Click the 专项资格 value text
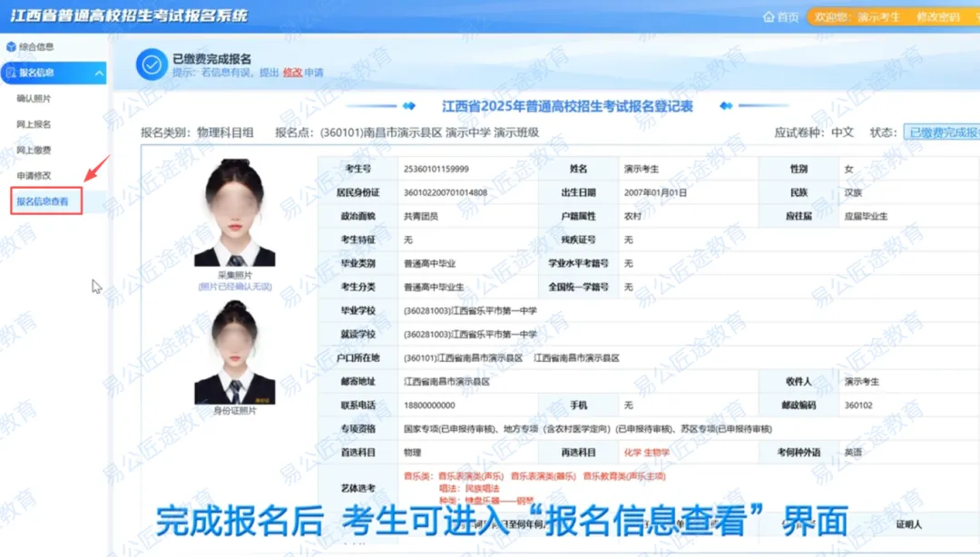This screenshot has width=980, height=557. click(587, 429)
